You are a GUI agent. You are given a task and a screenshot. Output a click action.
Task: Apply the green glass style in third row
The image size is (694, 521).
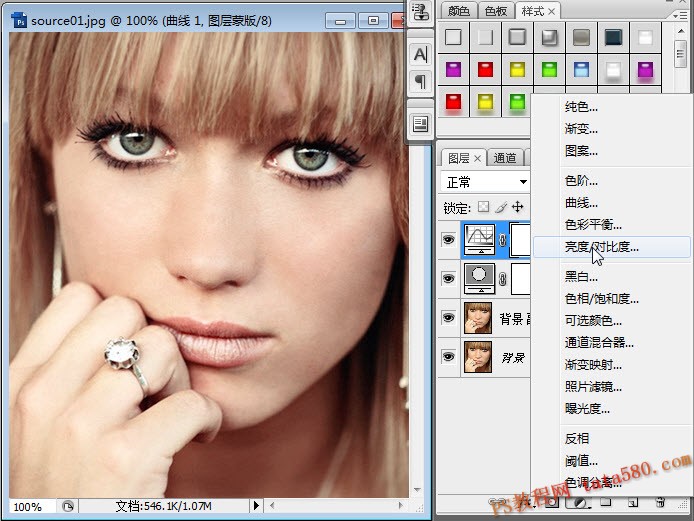[x=517, y=102]
